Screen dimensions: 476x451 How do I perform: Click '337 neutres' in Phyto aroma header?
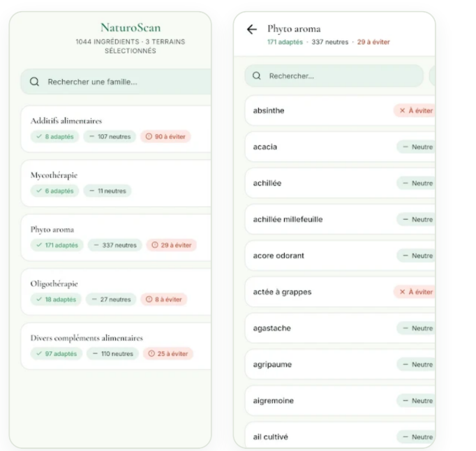[x=330, y=42]
